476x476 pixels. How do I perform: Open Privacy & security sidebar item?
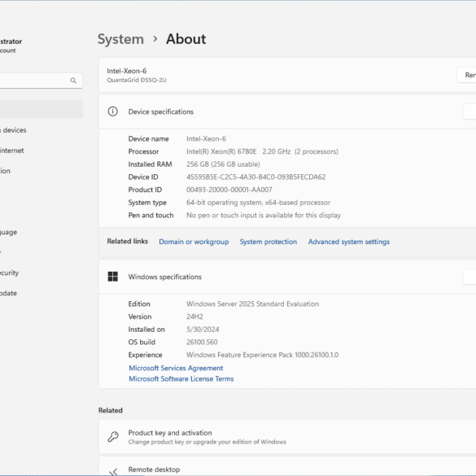[10, 273]
